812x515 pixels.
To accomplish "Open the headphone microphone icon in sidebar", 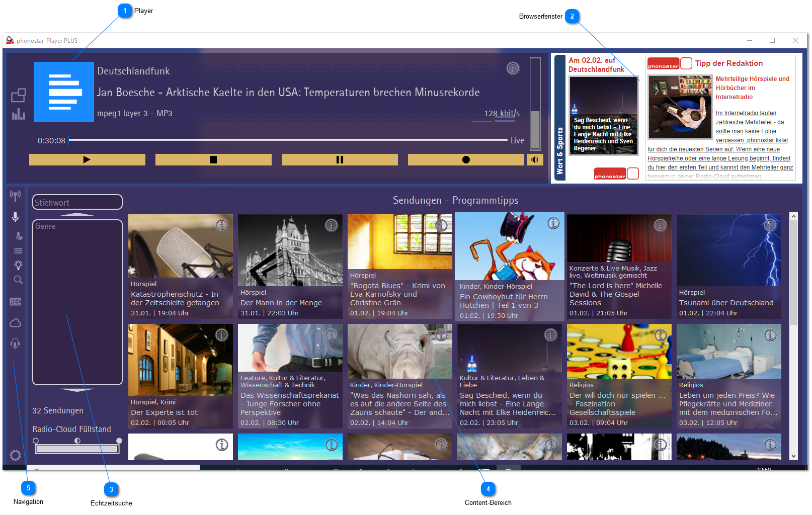I will point(16,344).
